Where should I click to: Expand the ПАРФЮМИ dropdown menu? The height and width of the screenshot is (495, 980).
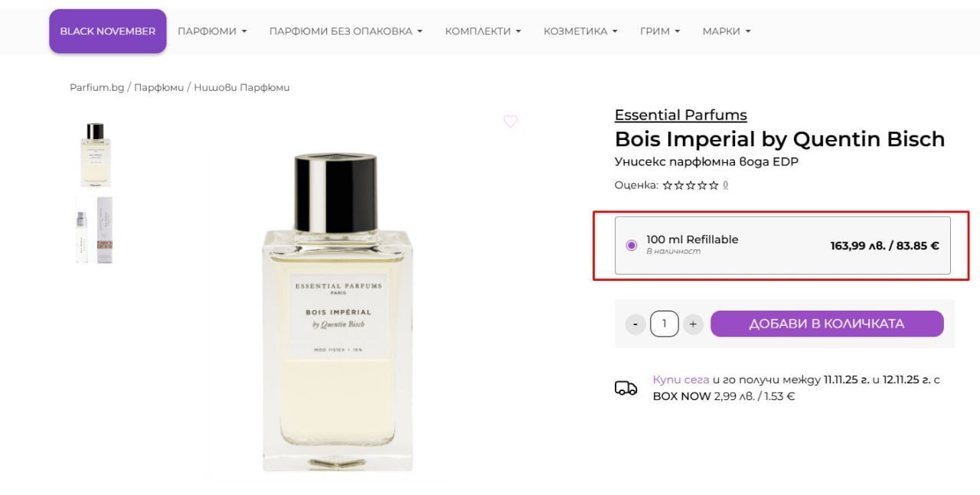point(212,31)
